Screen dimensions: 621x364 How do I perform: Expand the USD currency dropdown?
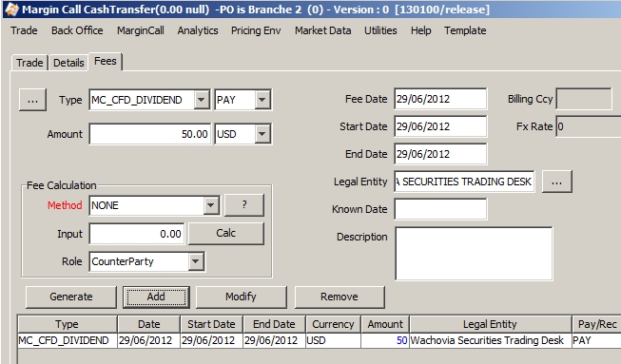262,134
